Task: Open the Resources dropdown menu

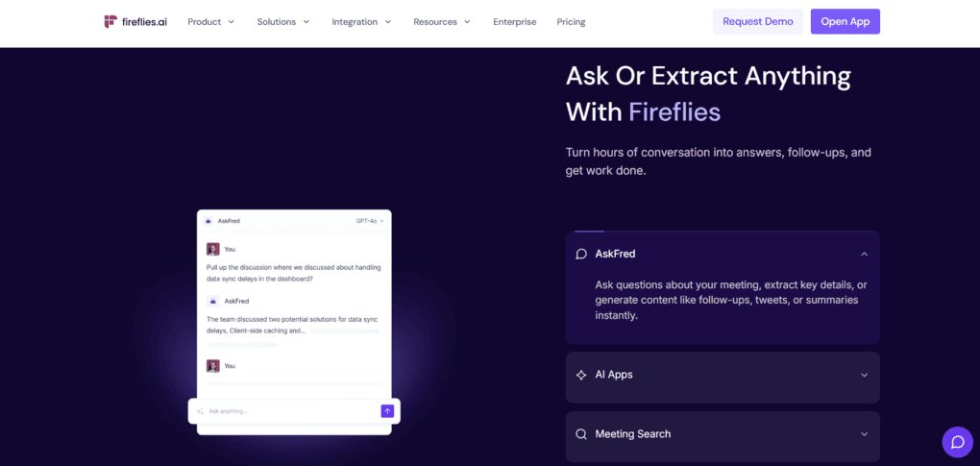Action: pos(442,22)
